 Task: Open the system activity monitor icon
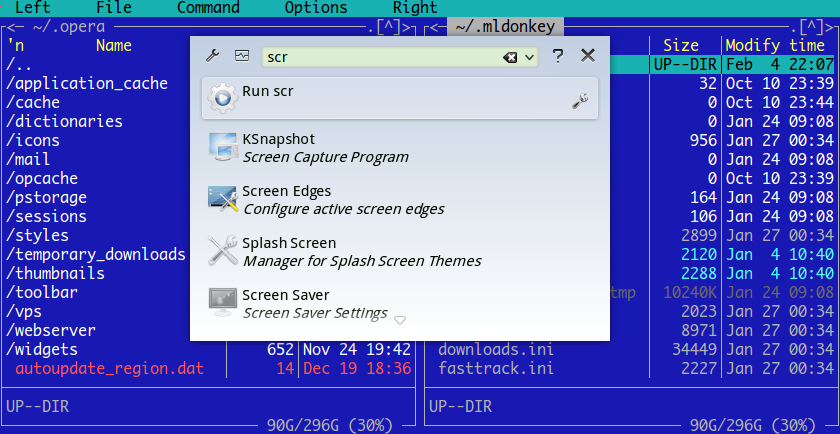242,56
